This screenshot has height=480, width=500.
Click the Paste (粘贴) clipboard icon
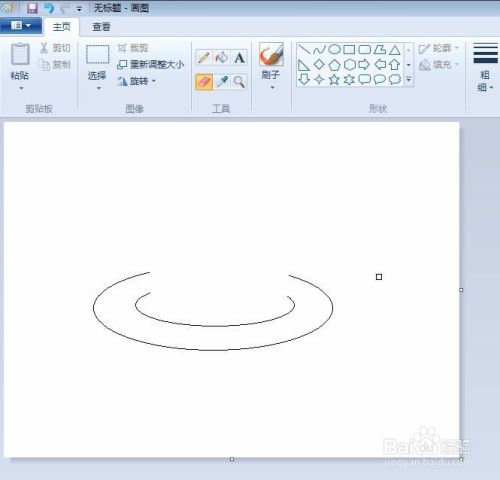click(20, 54)
